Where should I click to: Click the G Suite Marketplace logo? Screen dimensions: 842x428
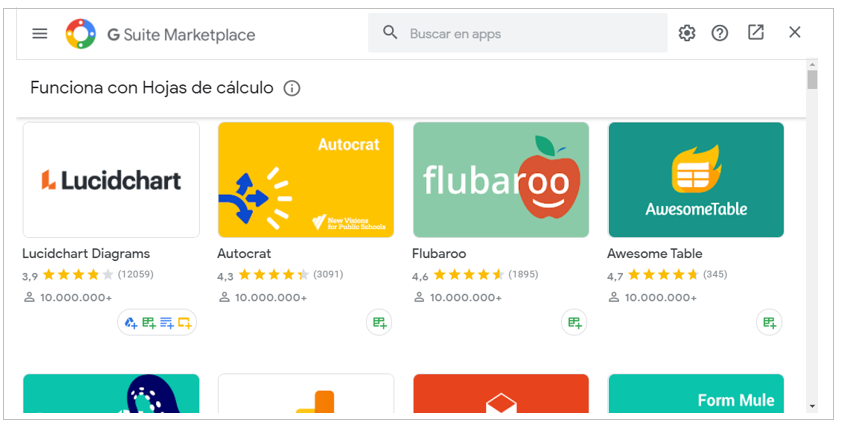[81, 34]
